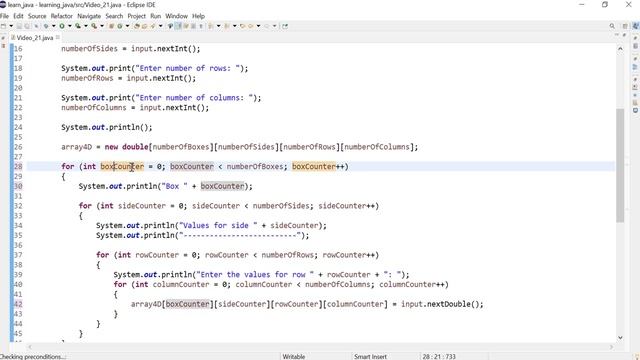Click the vertical scrollbar down arrow
Screen dimensions: 640x360
point(620,338)
